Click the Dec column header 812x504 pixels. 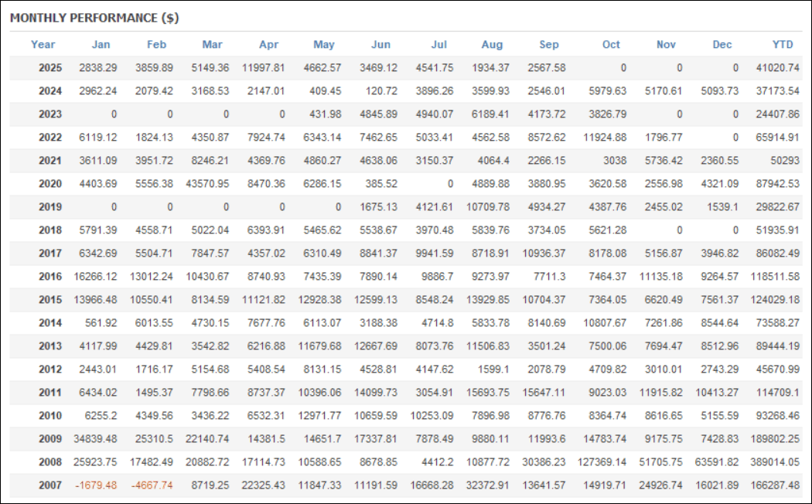click(722, 45)
